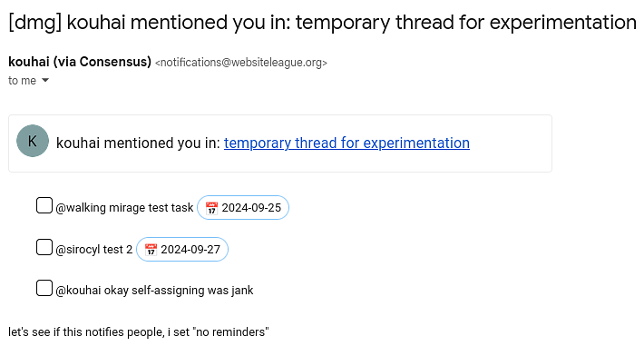Click the '[dmg] kouhai mentioned you' subject line
Viewport: 644px width, 356px height.
point(322,22)
